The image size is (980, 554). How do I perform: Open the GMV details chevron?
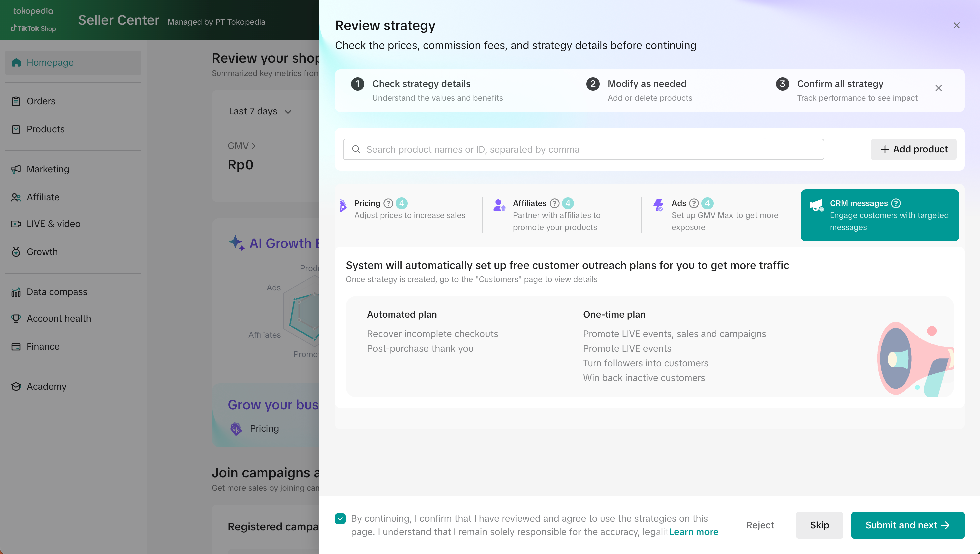254,146
